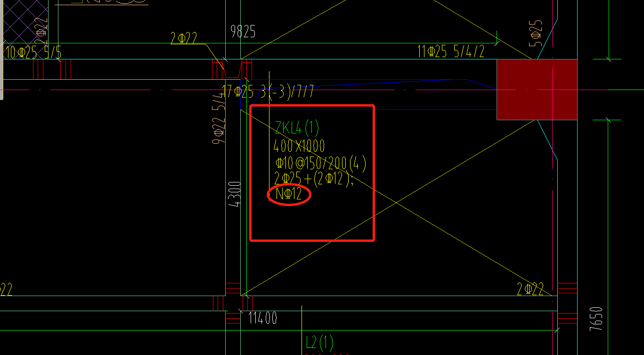Image resolution: width=644 pixels, height=355 pixels.
Task: Click the rotated 7650 dimension value
Action: click(596, 319)
